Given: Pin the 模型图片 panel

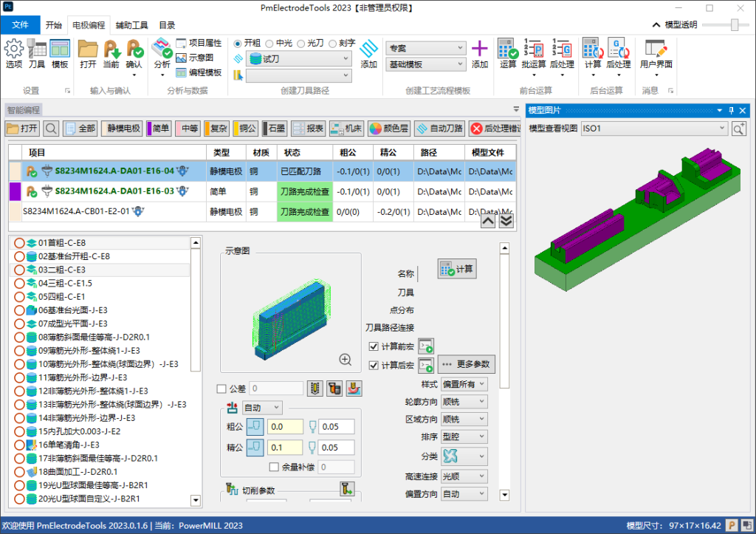Looking at the screenshot, I should pyautogui.click(x=732, y=111).
